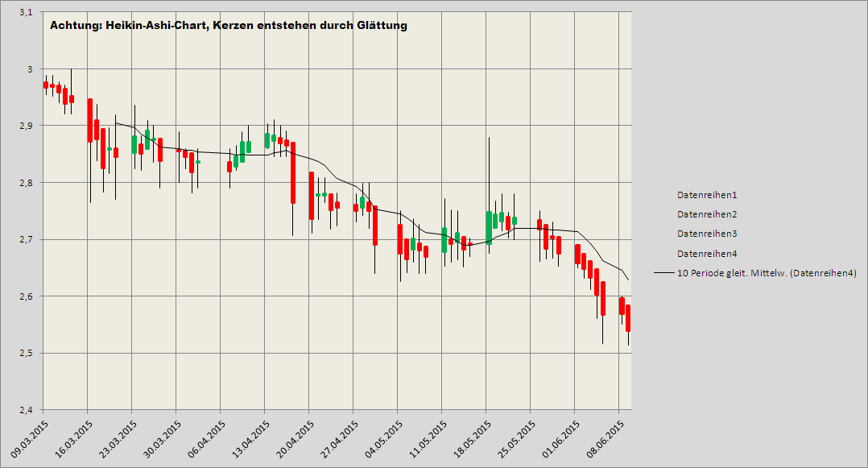
Task: Select legend entry Datenreihen4
Action: (707, 254)
